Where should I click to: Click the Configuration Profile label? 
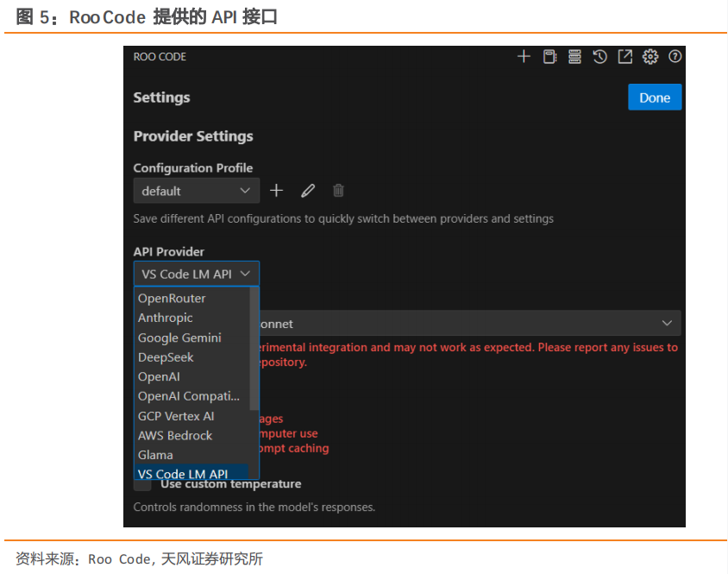click(x=193, y=167)
